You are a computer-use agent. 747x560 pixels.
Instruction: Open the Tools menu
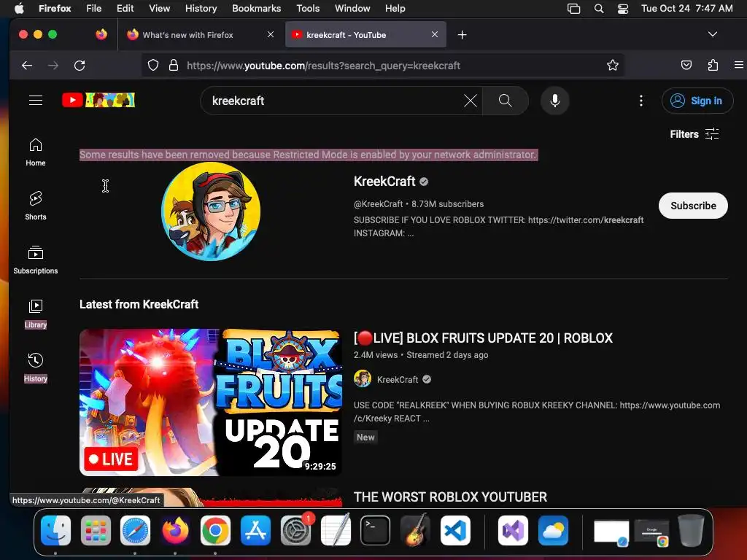point(308,8)
